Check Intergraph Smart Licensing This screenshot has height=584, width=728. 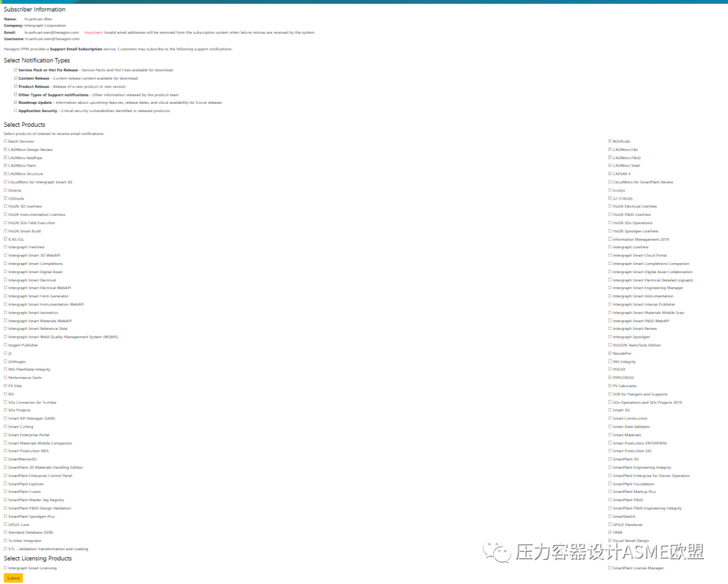pyautogui.click(x=5, y=568)
